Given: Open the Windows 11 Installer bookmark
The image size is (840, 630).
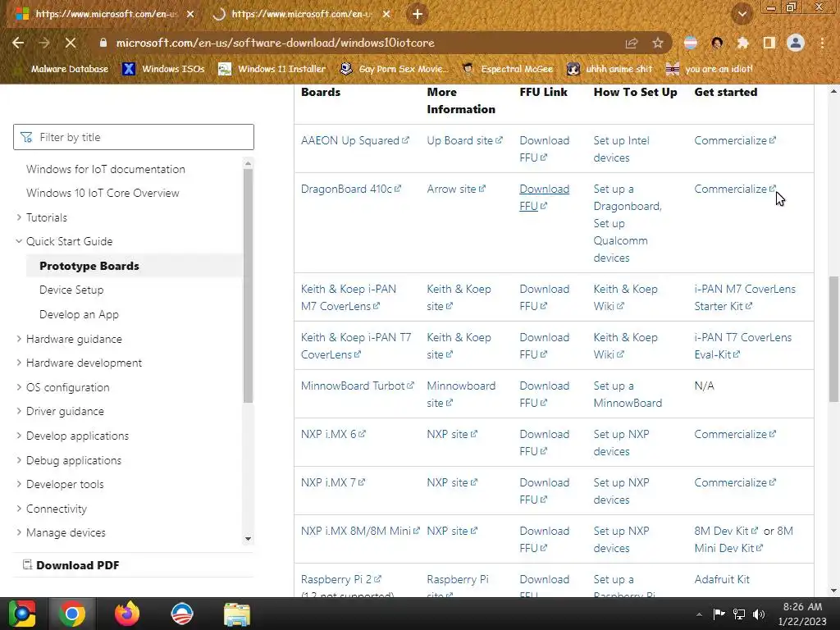Looking at the screenshot, I should 272,69.
